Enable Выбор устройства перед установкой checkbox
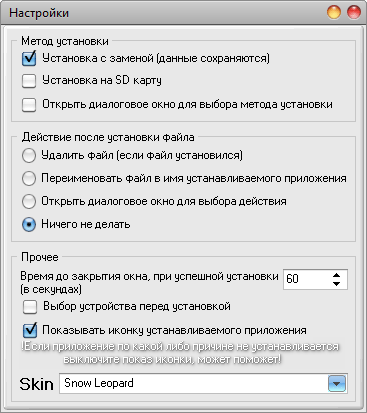 pos(30,307)
